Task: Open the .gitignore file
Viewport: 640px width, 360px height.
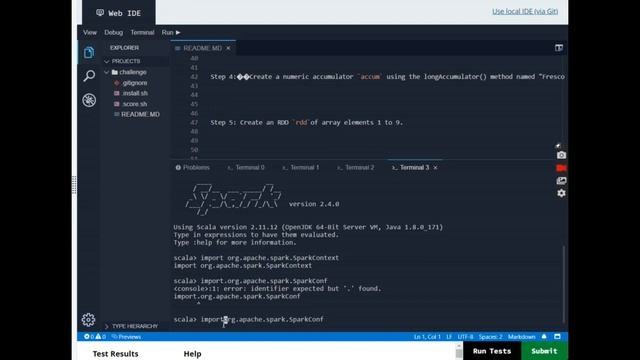Action: 134,83
